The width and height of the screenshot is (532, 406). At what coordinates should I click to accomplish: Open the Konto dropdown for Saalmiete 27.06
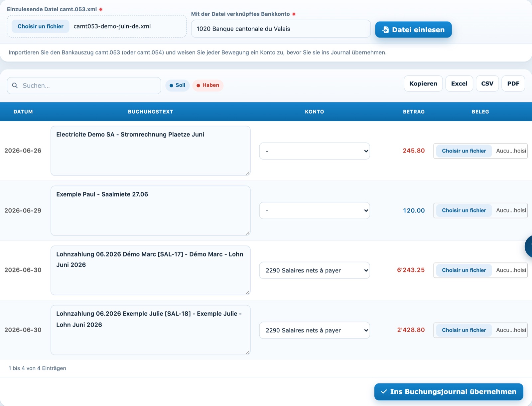click(315, 211)
